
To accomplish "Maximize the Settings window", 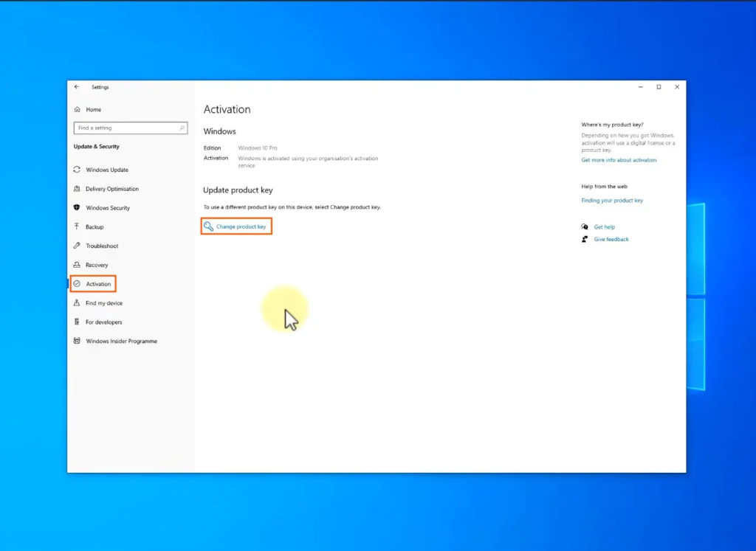I will click(x=659, y=87).
